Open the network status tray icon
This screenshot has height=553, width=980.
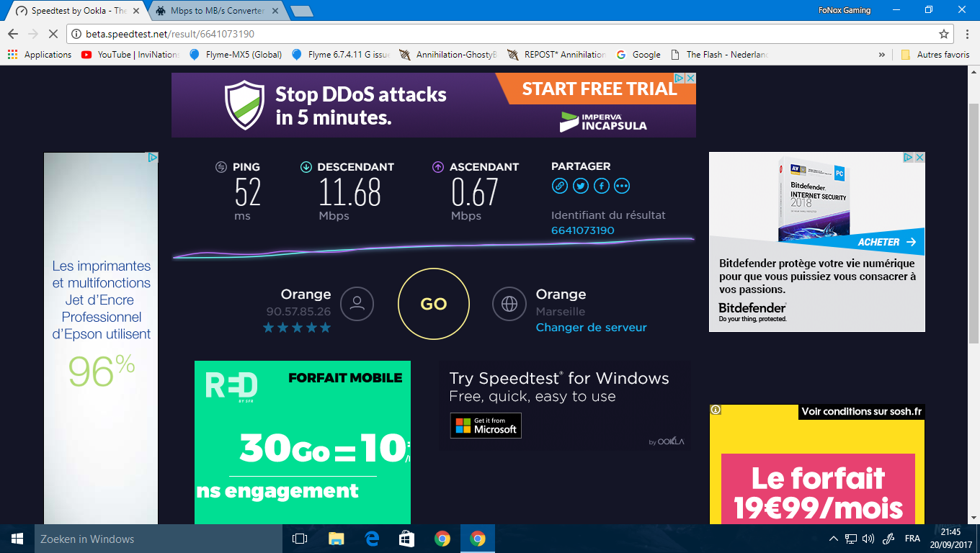851,539
